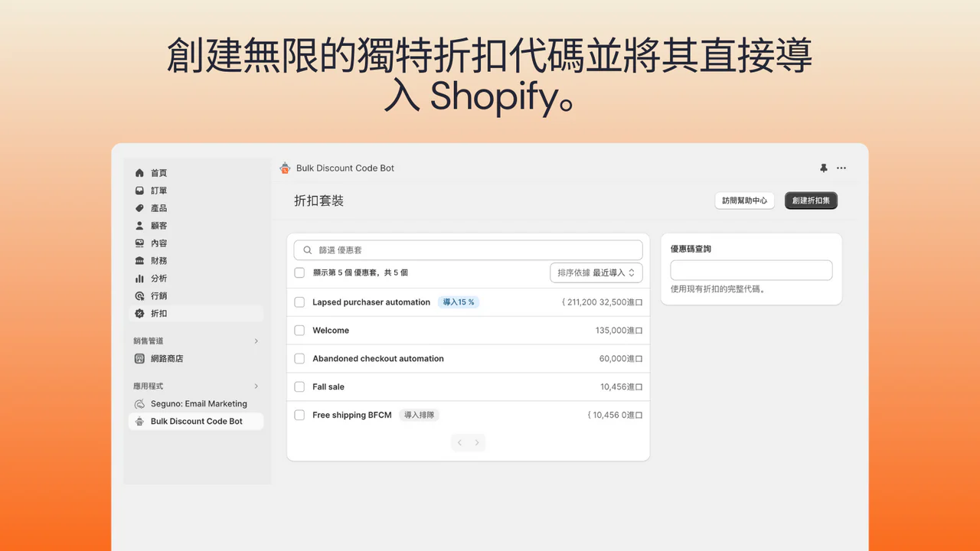Click the Home icon beside 首頁

tap(139, 173)
